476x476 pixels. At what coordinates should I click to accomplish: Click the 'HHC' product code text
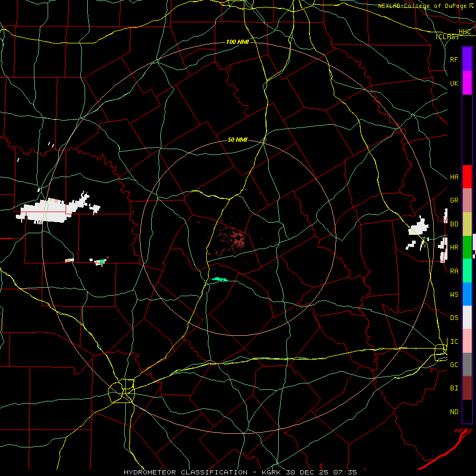coord(464,32)
